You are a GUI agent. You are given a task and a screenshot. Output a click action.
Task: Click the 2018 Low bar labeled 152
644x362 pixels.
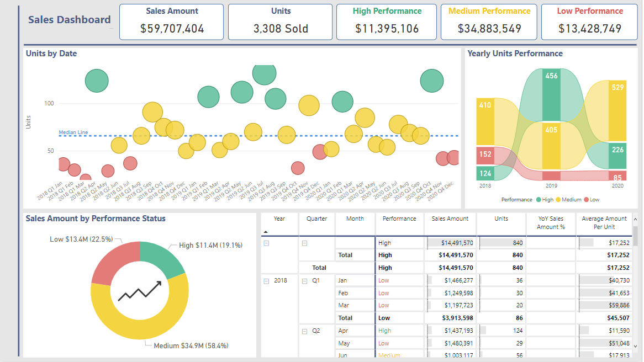(x=485, y=155)
